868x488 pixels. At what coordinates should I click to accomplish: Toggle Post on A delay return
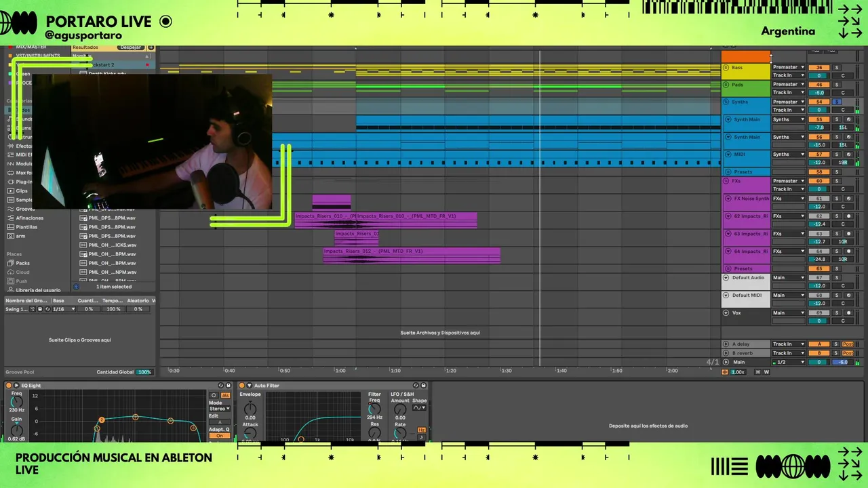848,344
